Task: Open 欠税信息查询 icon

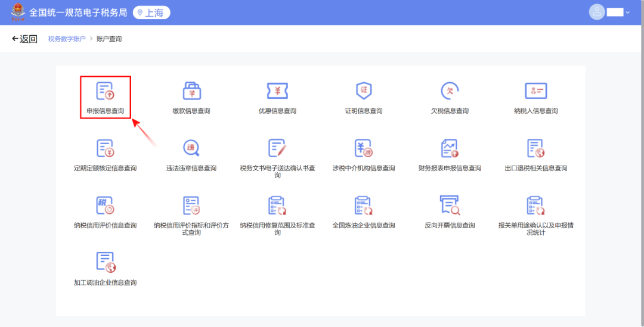Action: 450,91
